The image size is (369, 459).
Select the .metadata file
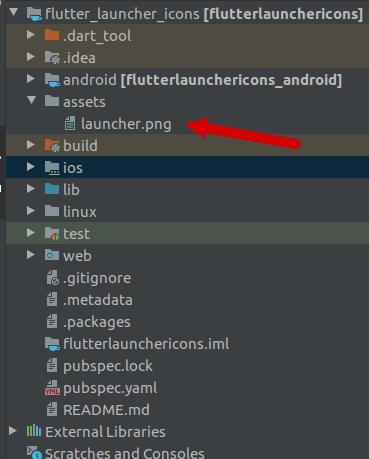click(x=98, y=300)
